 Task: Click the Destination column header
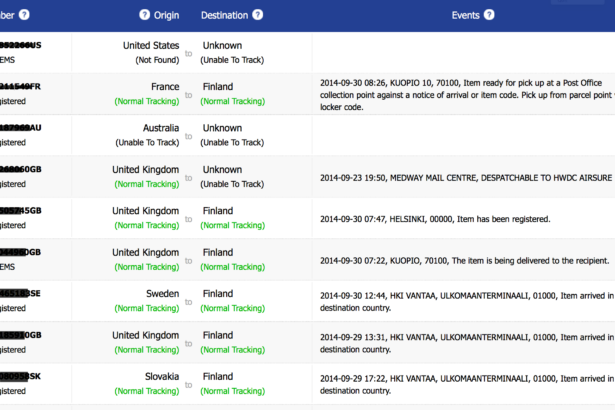(224, 15)
